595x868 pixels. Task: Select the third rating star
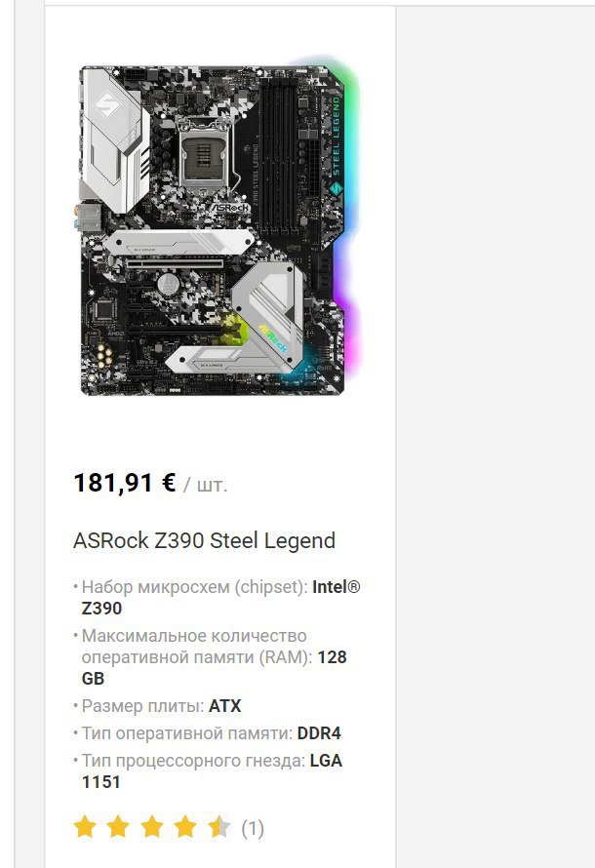point(151,827)
